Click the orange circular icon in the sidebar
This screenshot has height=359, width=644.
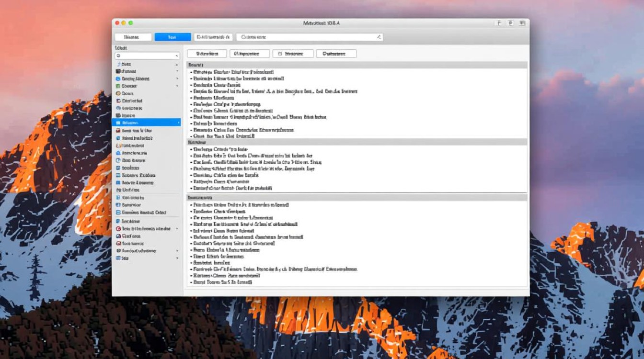(x=118, y=93)
